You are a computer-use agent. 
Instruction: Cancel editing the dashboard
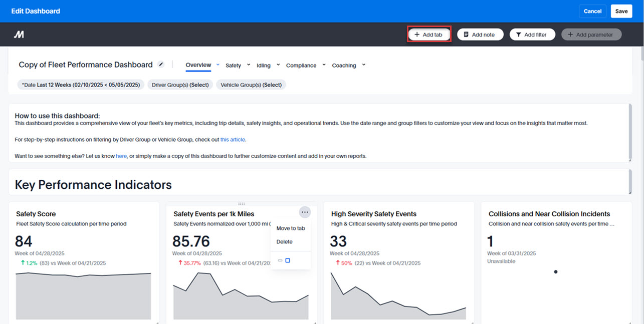(x=592, y=11)
